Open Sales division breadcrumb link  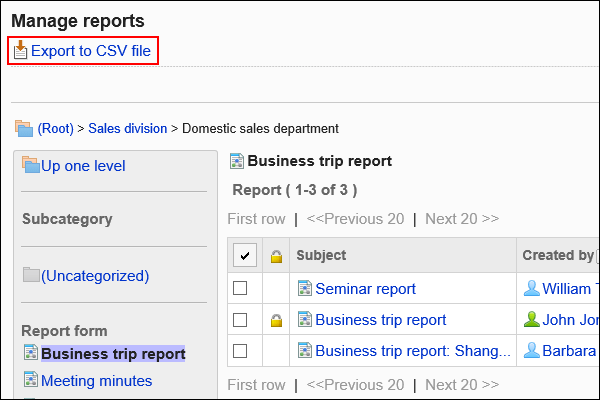[x=127, y=129]
